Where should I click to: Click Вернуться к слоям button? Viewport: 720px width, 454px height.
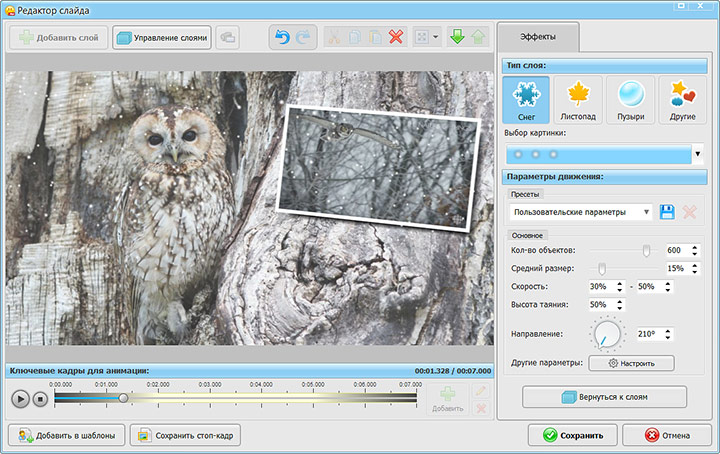tap(604, 397)
